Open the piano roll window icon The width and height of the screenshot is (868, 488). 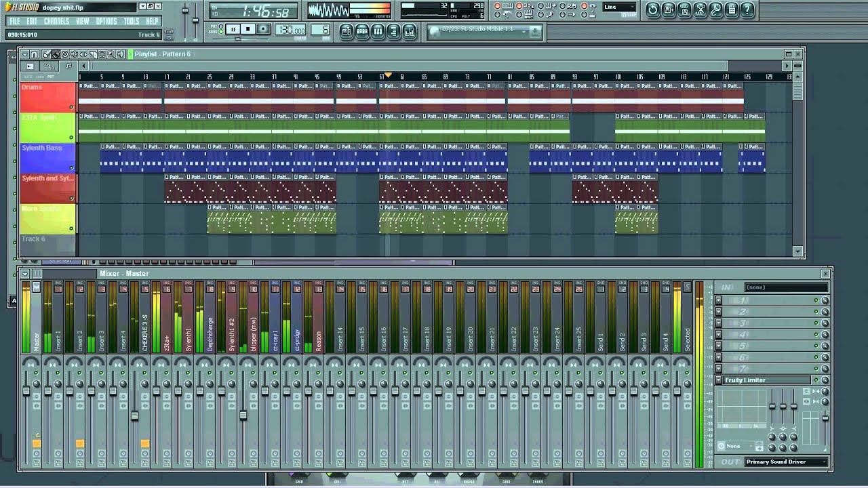[378, 31]
